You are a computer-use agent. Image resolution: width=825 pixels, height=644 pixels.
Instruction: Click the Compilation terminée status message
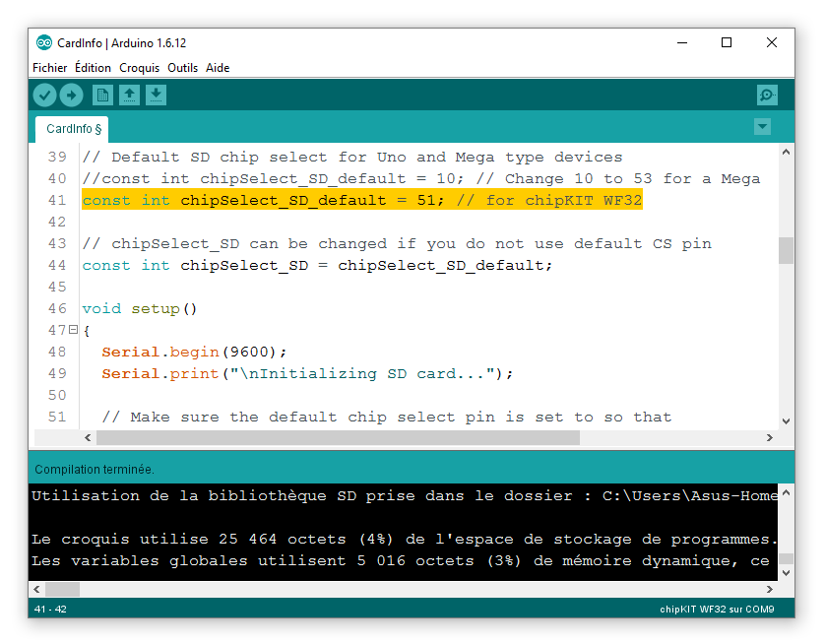[x=95, y=470]
